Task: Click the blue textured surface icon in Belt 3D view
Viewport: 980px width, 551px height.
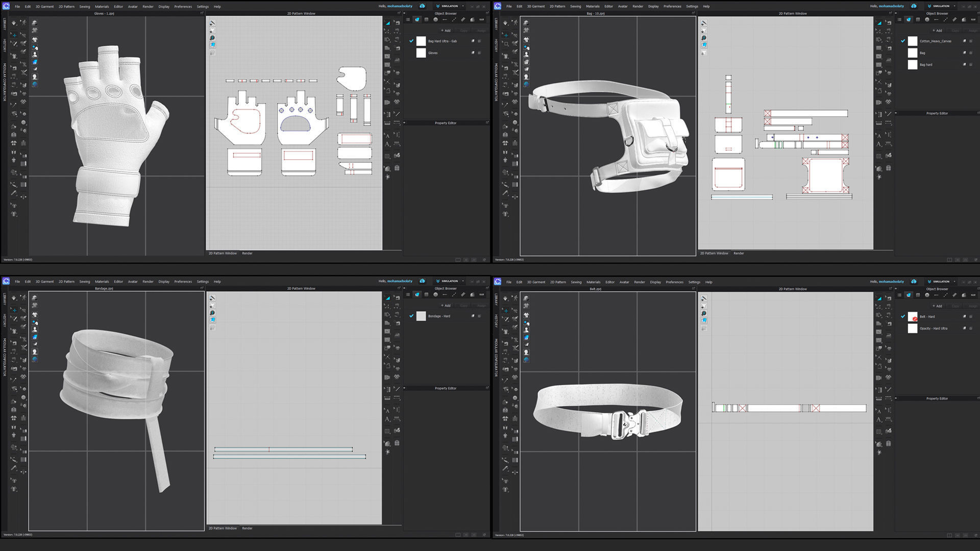Action: pyautogui.click(x=526, y=338)
